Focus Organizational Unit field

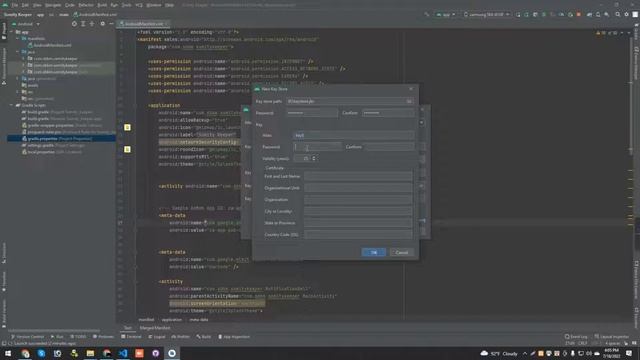(x=358, y=188)
